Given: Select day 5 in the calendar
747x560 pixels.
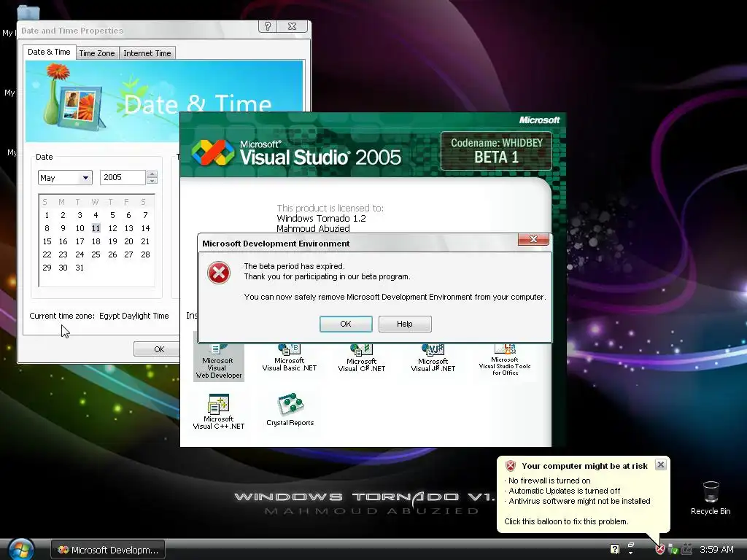Looking at the screenshot, I should (112, 215).
